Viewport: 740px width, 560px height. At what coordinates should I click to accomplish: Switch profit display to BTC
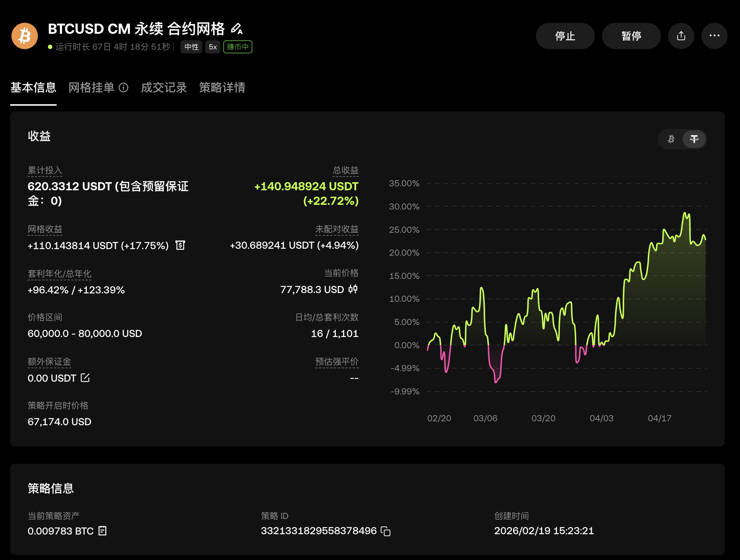coord(671,139)
